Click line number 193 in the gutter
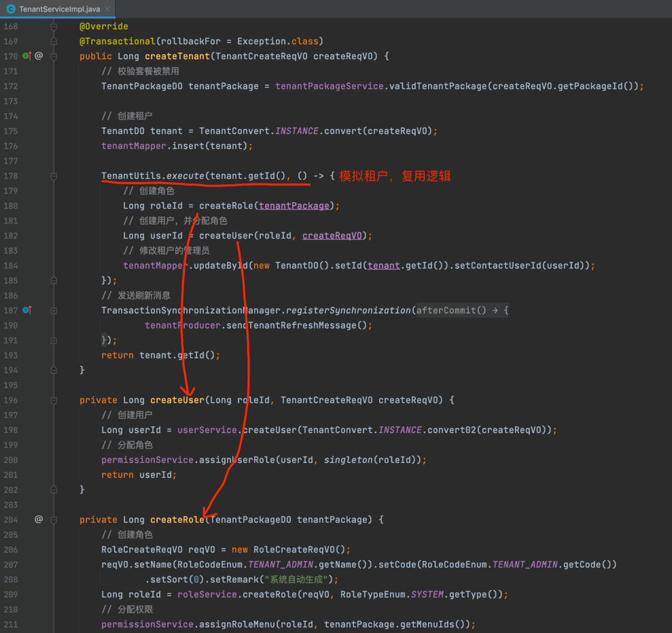Screen dimensions: 672x633 (x=10, y=355)
